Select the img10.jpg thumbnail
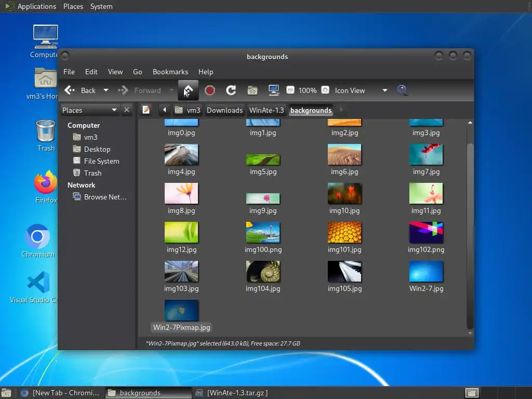 tap(344, 193)
